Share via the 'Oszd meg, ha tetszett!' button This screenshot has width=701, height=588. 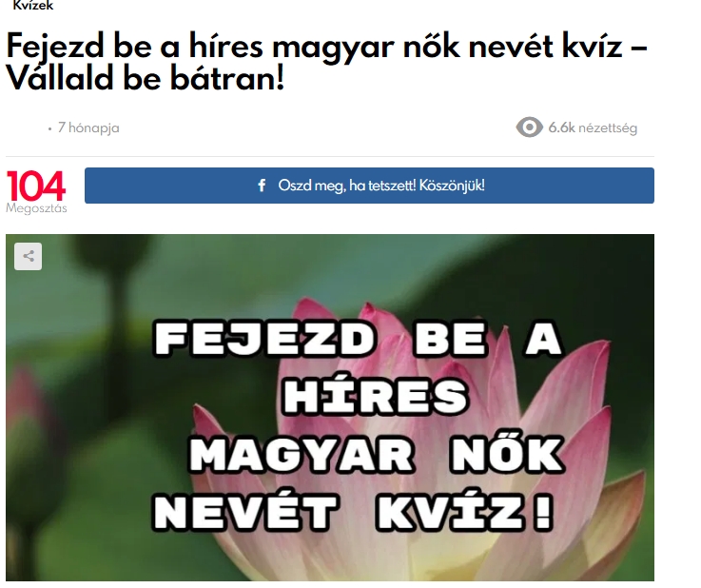point(369,186)
